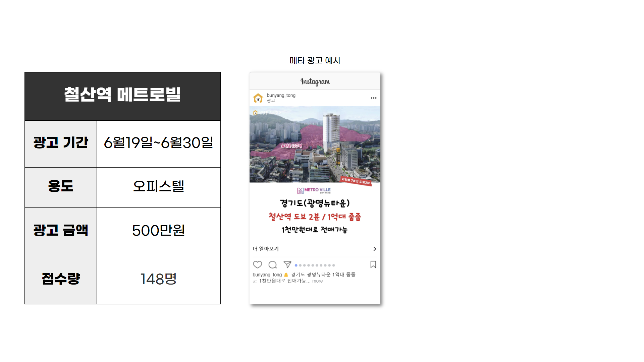This screenshot has height=362, width=644.
Task: Click the aerial building ad image
Action: coord(315,144)
